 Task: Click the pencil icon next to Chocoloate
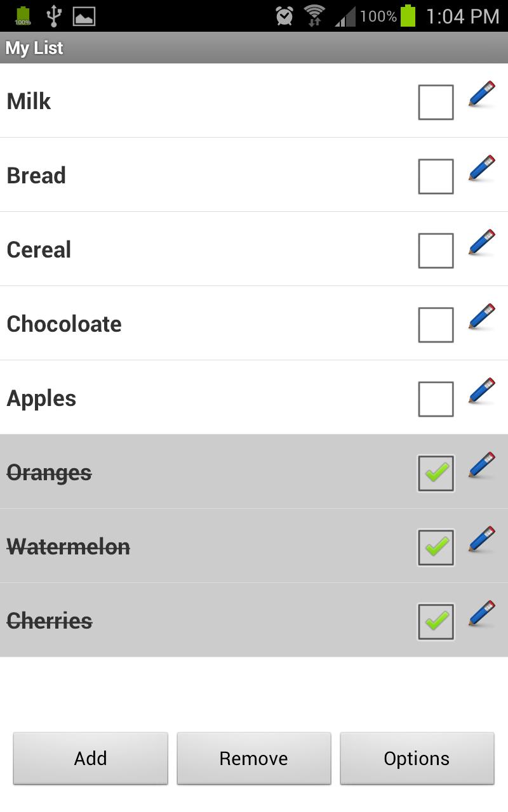481,317
